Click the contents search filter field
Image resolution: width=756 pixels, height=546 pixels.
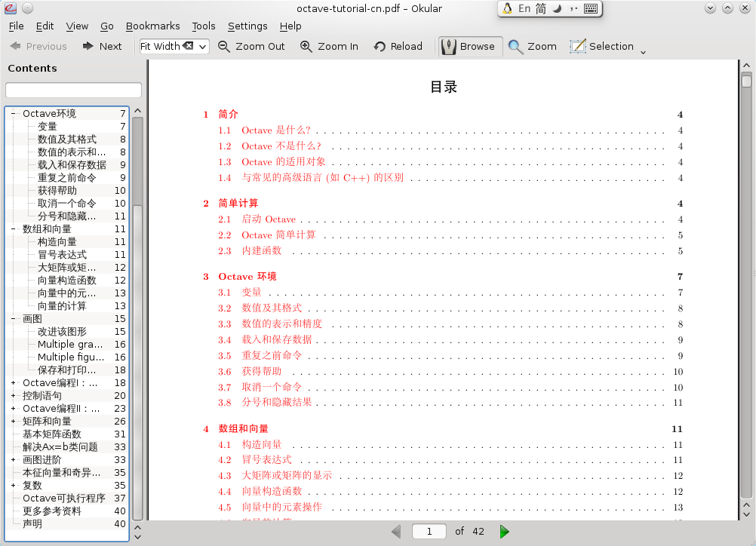73,90
